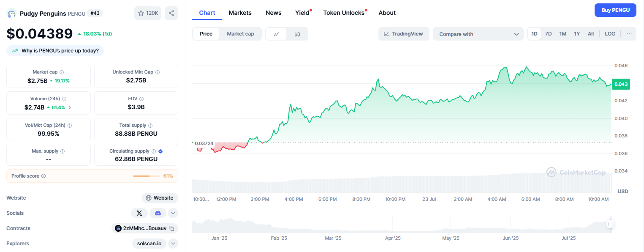Open the News tab
The height and width of the screenshot is (252, 644).
[x=274, y=13]
